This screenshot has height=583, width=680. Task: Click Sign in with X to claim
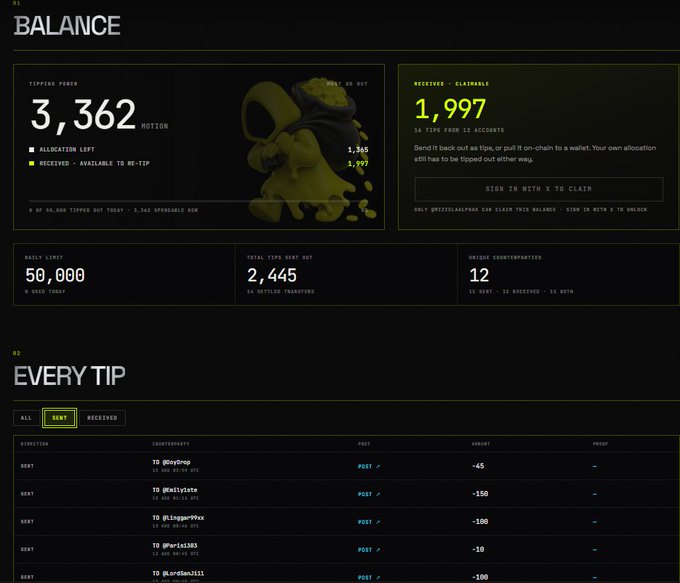click(x=539, y=189)
